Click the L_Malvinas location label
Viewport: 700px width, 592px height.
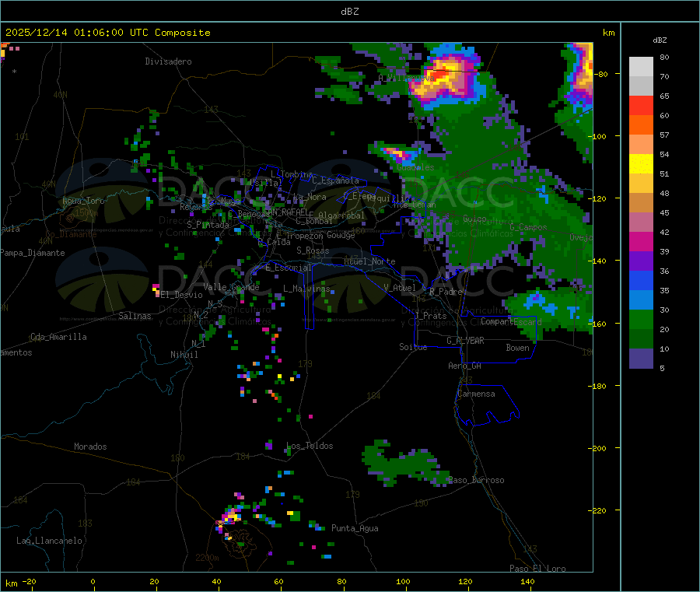point(306,289)
